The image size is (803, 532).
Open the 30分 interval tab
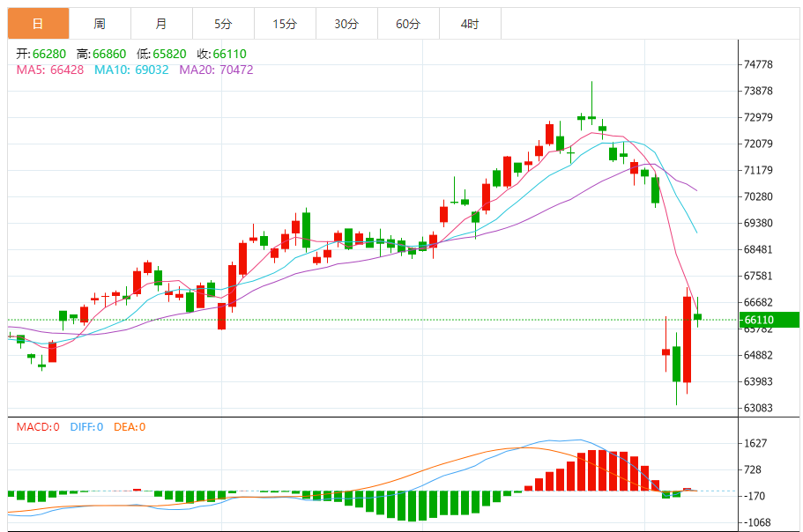coord(346,24)
